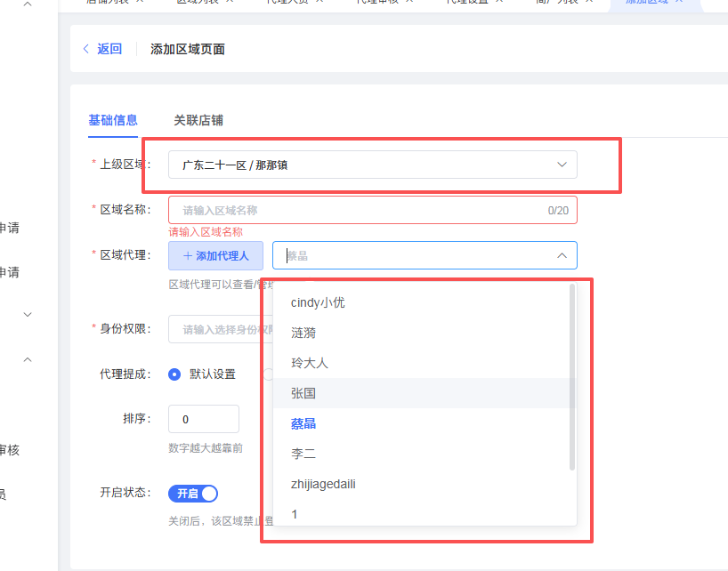
Task: Pick zhijiagedaili from the agent list
Action: [x=323, y=484]
